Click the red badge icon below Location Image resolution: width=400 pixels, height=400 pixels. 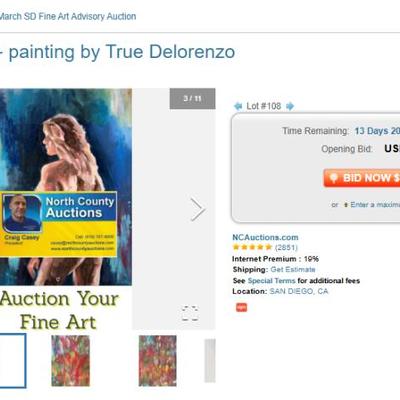pos(242,307)
